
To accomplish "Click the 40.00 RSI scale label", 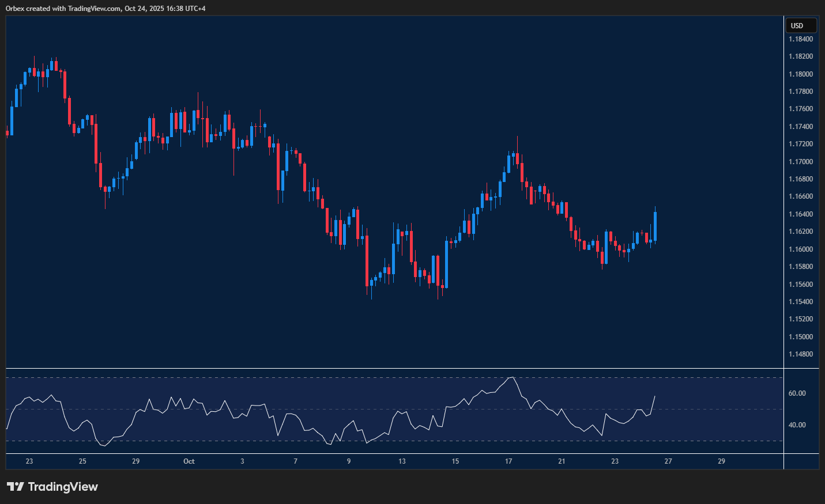I will pos(797,425).
